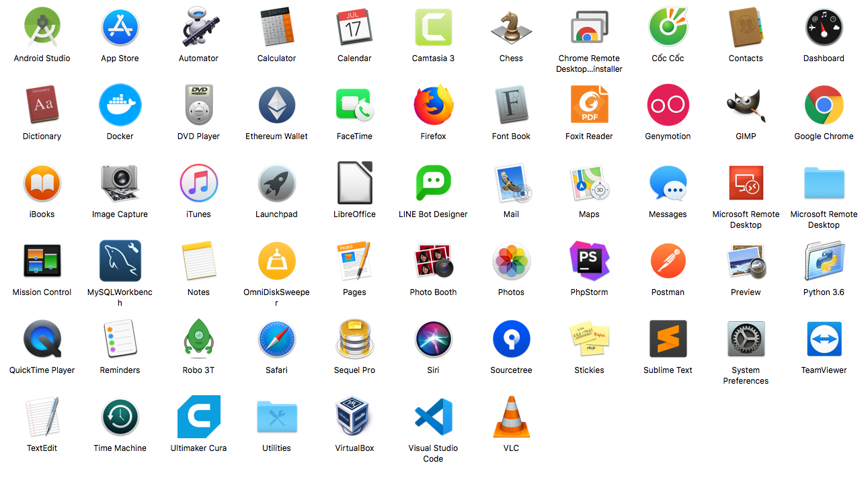Open the Android Studio app icon

(42, 27)
